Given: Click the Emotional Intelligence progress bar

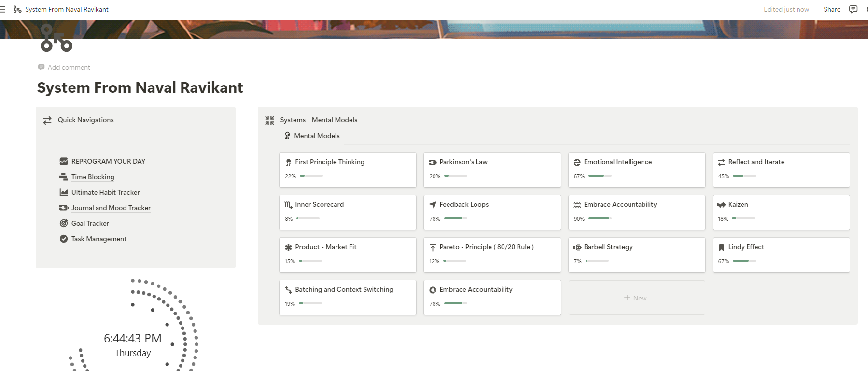Looking at the screenshot, I should tap(600, 176).
